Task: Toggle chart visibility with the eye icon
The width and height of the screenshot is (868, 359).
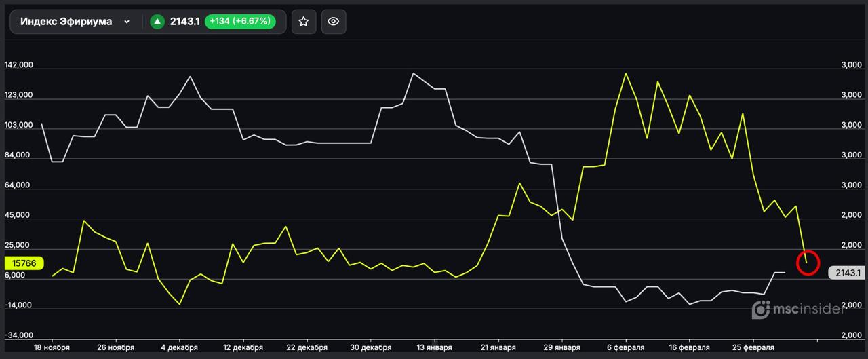Action: click(333, 22)
